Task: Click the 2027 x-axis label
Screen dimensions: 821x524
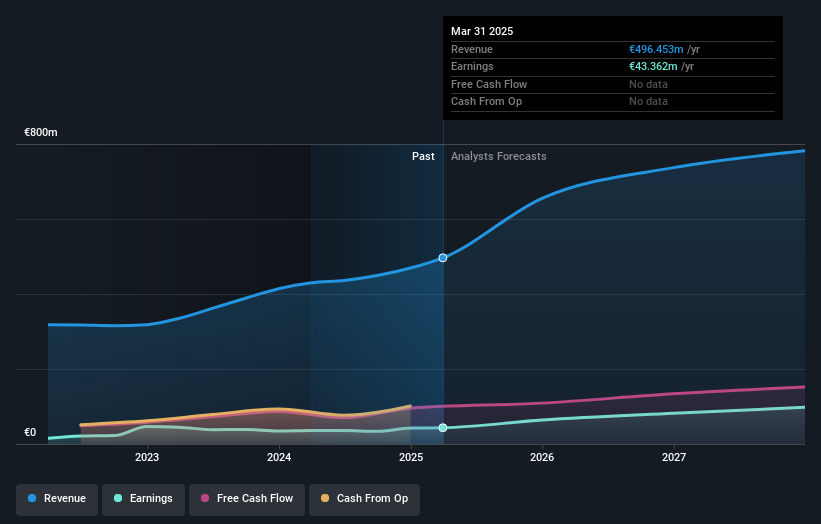Action: pyautogui.click(x=674, y=458)
